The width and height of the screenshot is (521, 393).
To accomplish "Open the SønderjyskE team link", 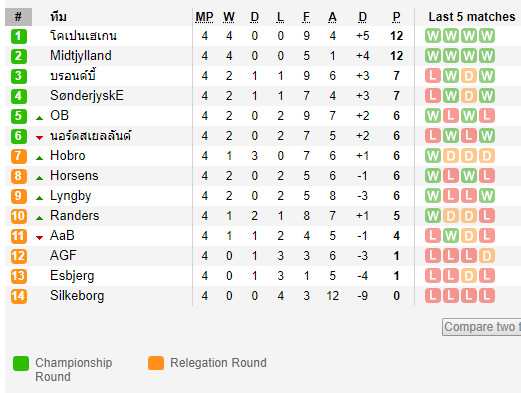I will coord(87,96).
